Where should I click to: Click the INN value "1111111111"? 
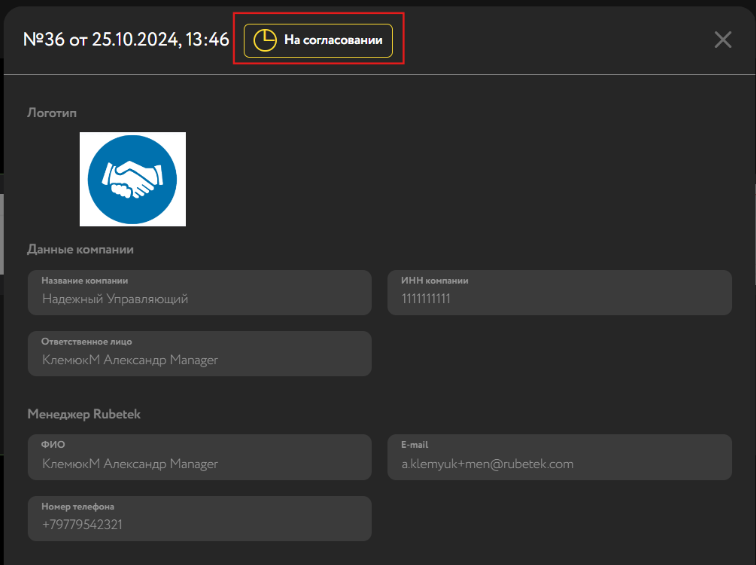point(426,298)
